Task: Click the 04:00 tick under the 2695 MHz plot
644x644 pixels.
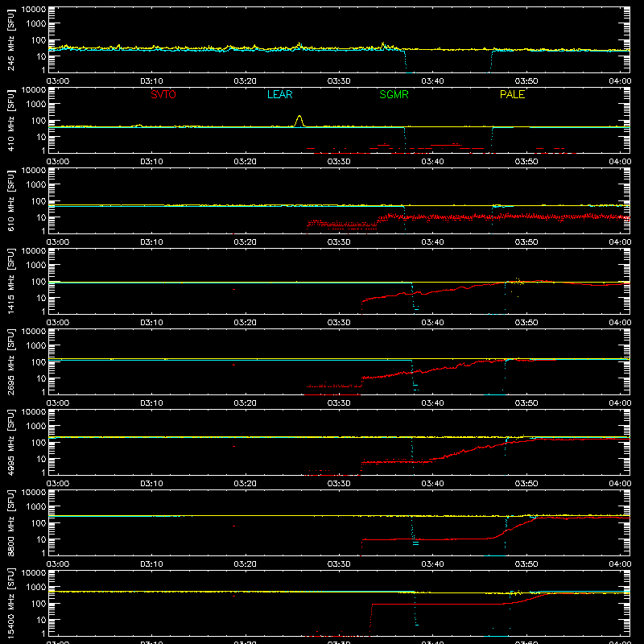Action: tap(620, 403)
